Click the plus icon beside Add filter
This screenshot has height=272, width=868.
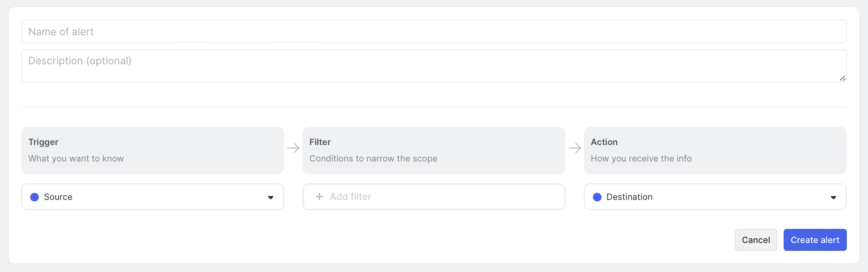click(319, 196)
